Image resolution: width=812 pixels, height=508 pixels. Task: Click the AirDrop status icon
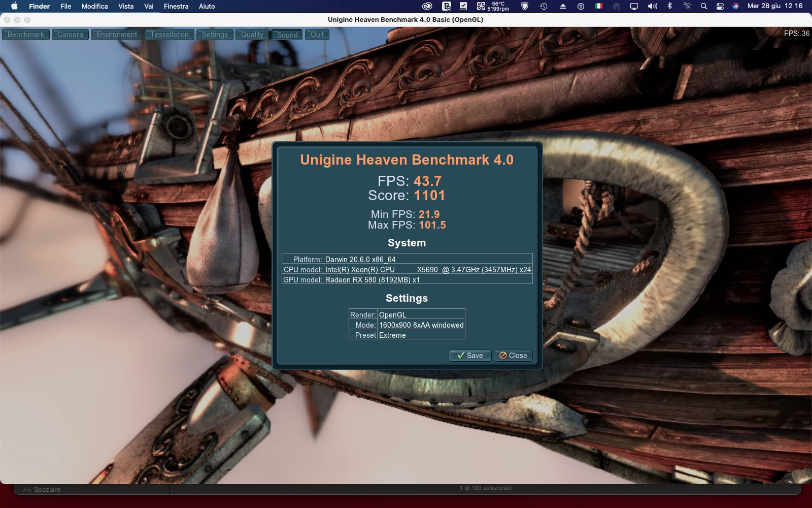[617, 6]
